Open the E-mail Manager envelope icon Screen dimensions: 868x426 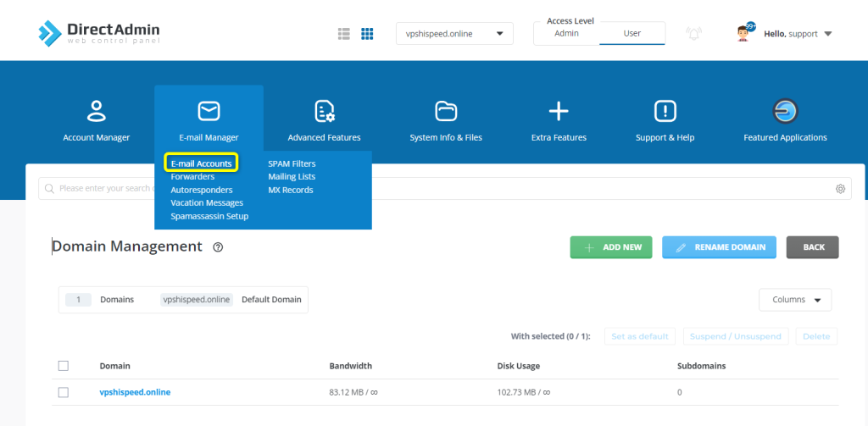tap(209, 111)
